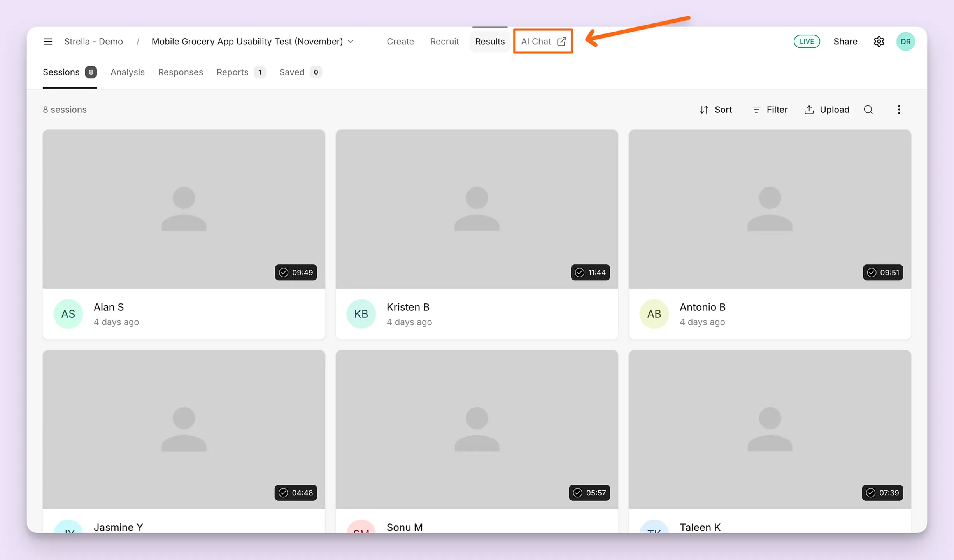Open Taleen K session video thumbnail
The height and width of the screenshot is (560, 954).
click(x=770, y=429)
